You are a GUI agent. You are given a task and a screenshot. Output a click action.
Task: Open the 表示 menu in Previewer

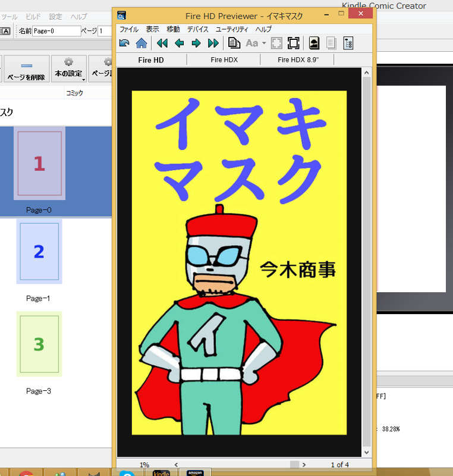(153, 29)
